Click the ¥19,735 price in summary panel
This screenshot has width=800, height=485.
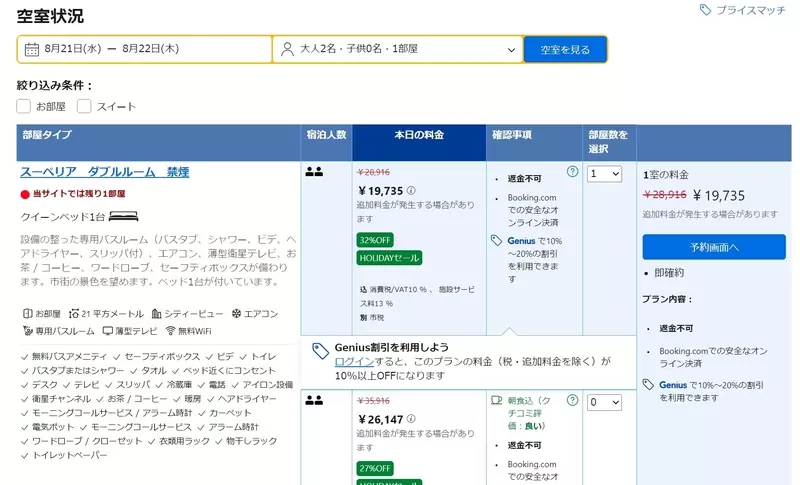pos(719,195)
